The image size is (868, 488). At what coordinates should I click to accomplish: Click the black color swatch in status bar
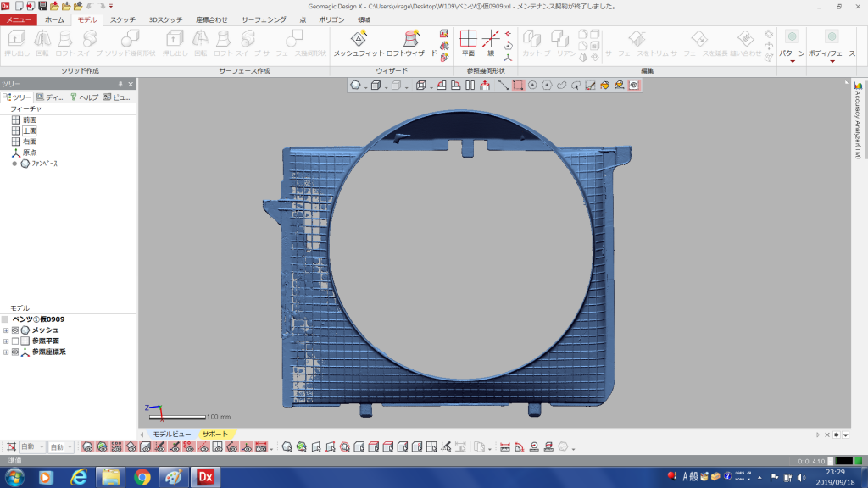point(844,460)
